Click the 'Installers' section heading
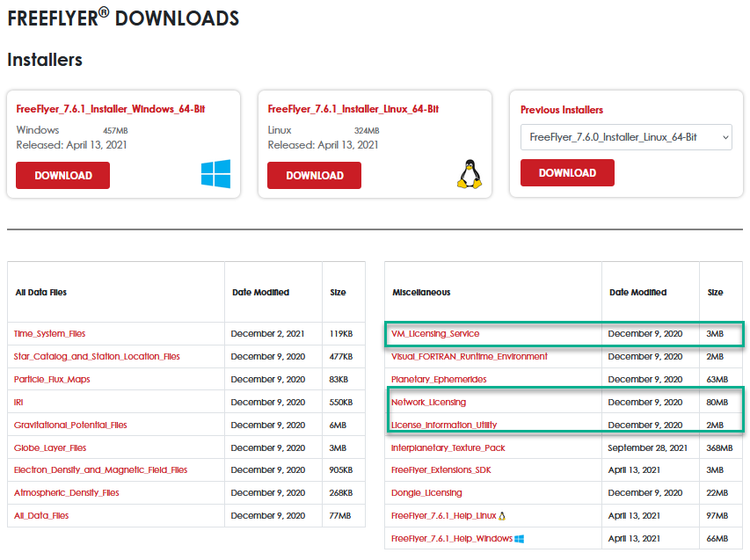This screenshot has width=750, height=560. point(45,60)
